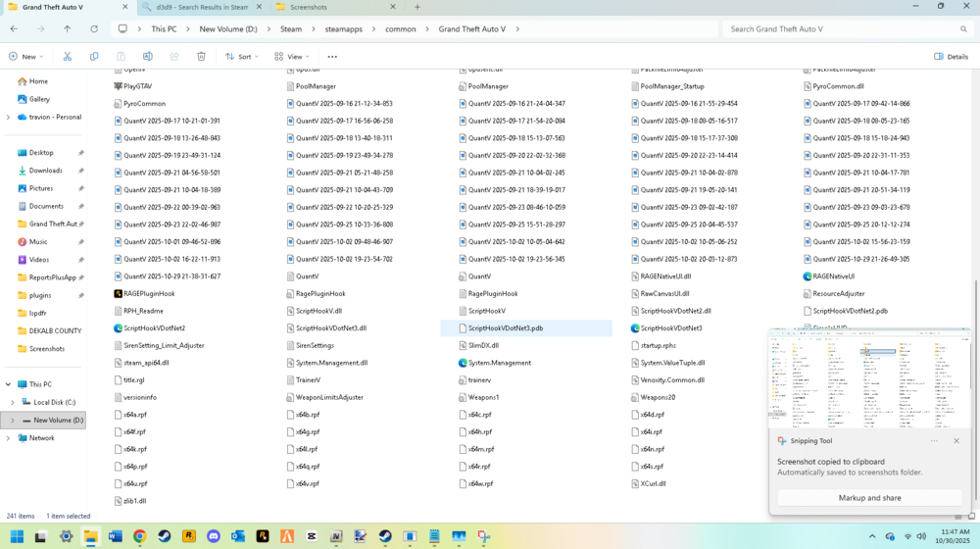Viewport: 980px width, 549px height.
Task: Select the file Venoxity.Common.dll
Action: pyautogui.click(x=668, y=379)
